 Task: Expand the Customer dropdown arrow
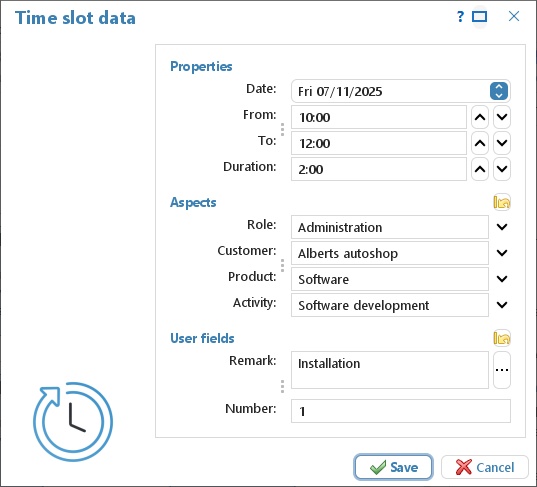point(502,253)
